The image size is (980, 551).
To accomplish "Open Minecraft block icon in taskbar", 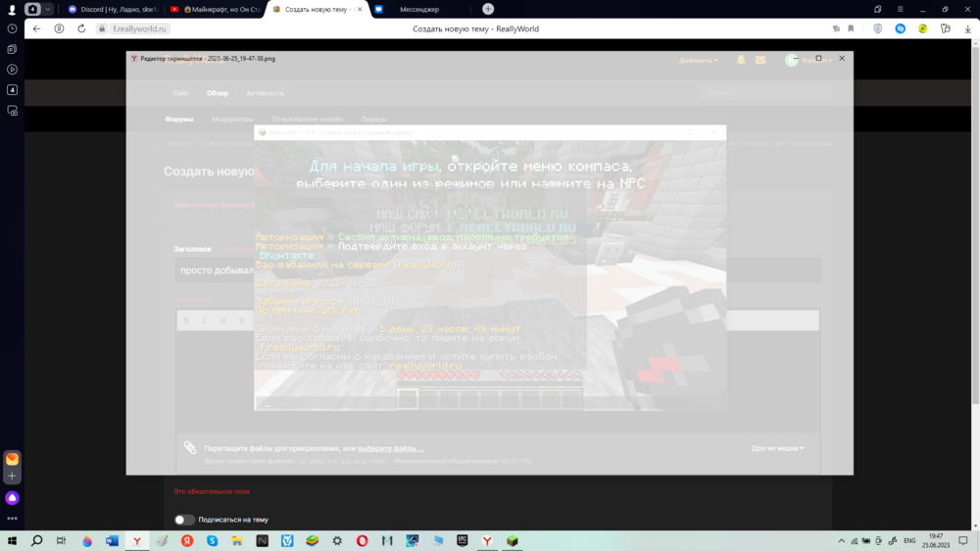I will pyautogui.click(x=512, y=541).
